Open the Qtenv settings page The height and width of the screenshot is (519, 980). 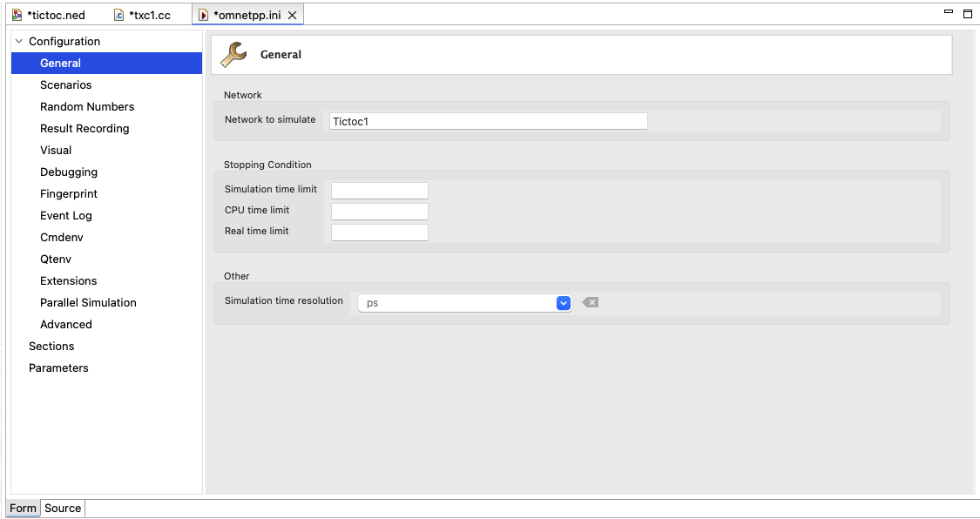click(x=56, y=259)
